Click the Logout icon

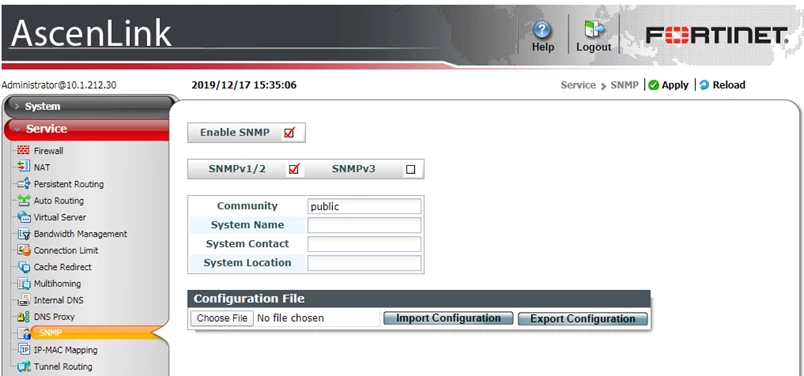point(594,28)
